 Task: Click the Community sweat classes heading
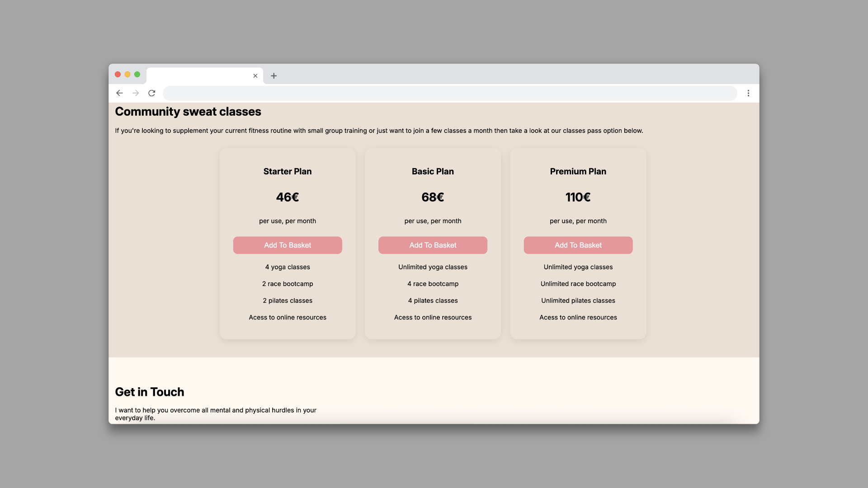click(188, 112)
